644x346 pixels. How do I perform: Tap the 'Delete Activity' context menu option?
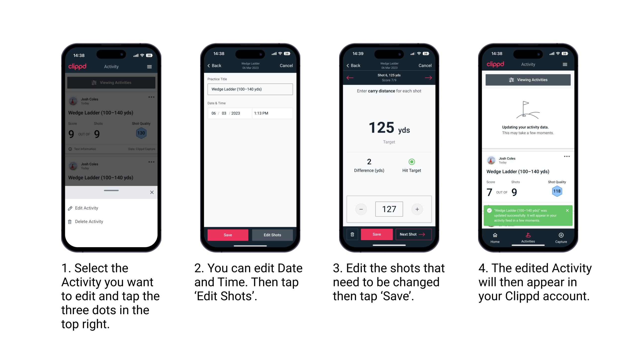point(89,221)
